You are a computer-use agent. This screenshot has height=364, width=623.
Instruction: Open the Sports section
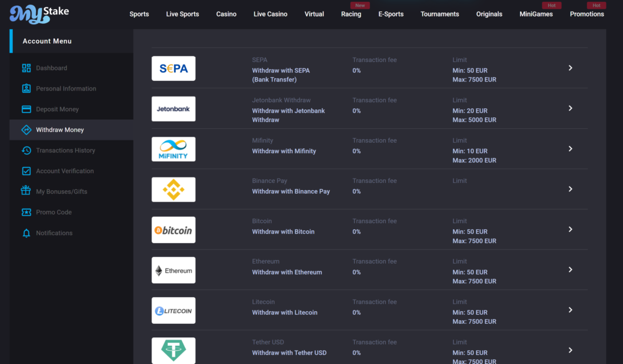coord(139,15)
